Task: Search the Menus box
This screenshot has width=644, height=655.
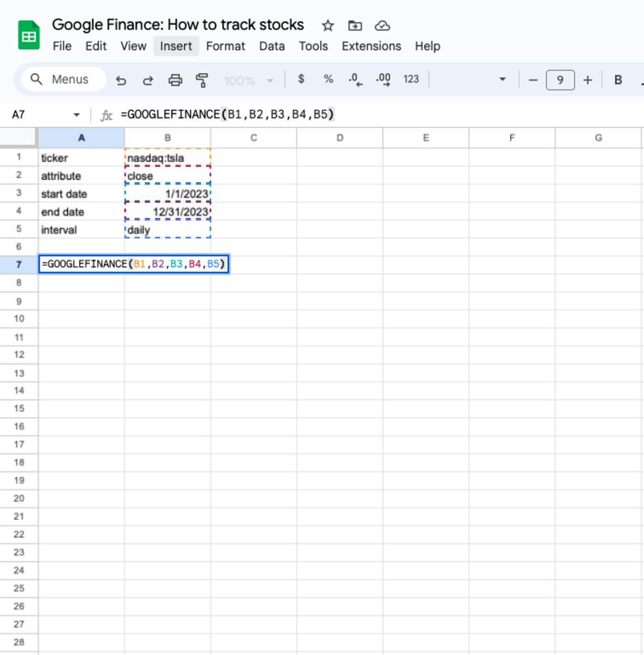Action: click(64, 79)
